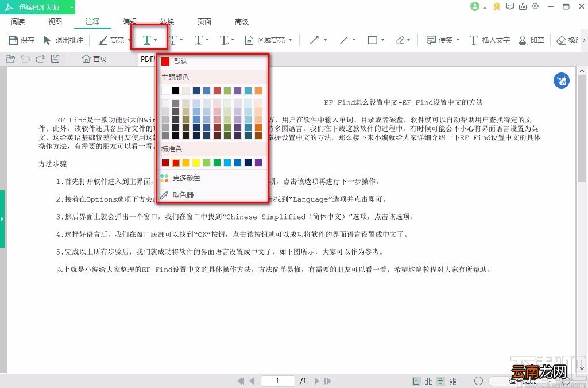Go to the next page

tap(317, 381)
